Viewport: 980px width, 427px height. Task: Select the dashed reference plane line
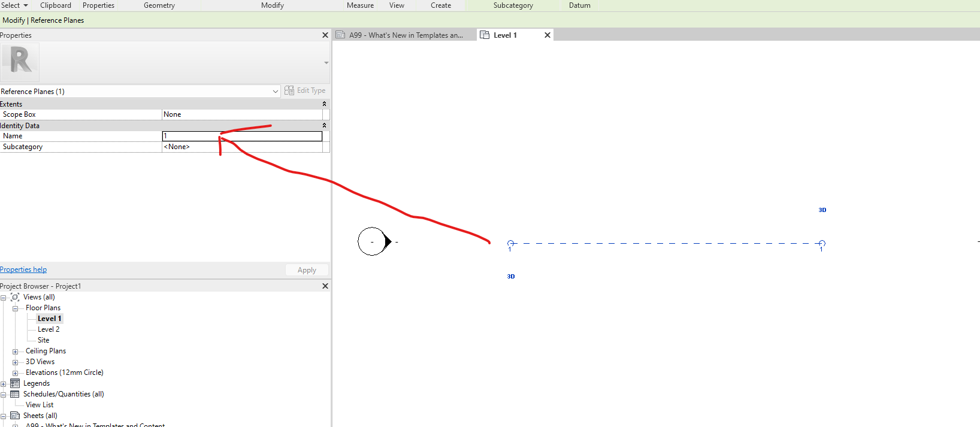[666, 243]
